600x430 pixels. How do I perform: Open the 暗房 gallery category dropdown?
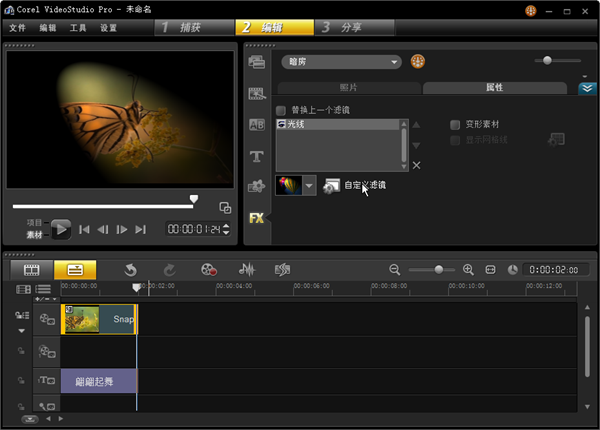tap(340, 62)
